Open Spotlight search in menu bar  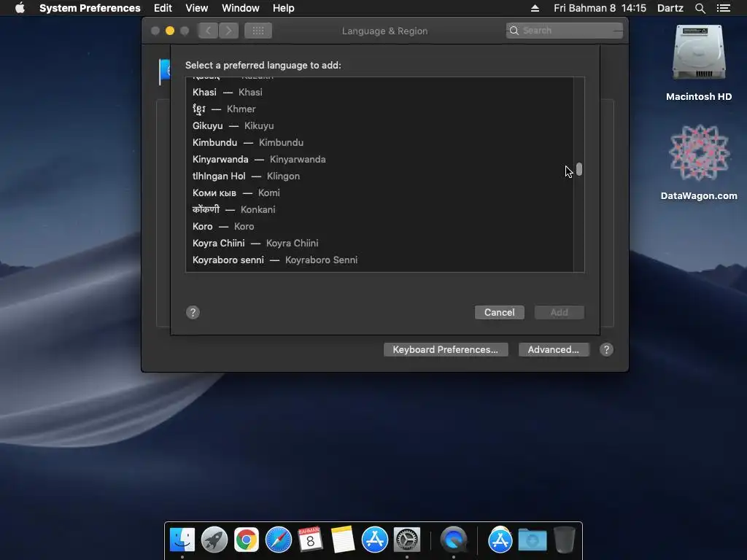(700, 8)
